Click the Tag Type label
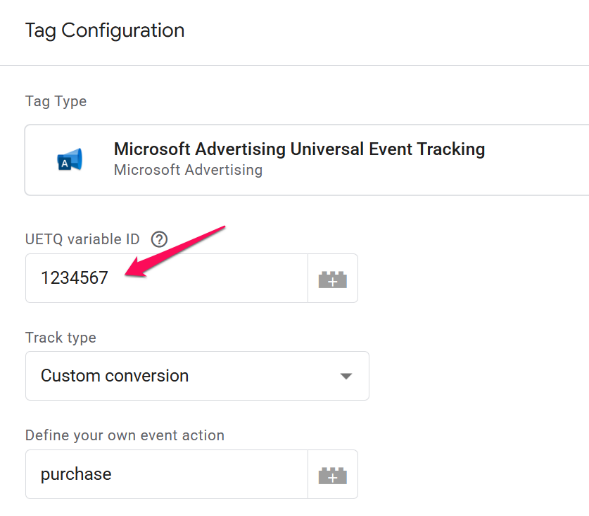This screenshot has height=516, width=589. tap(56, 101)
